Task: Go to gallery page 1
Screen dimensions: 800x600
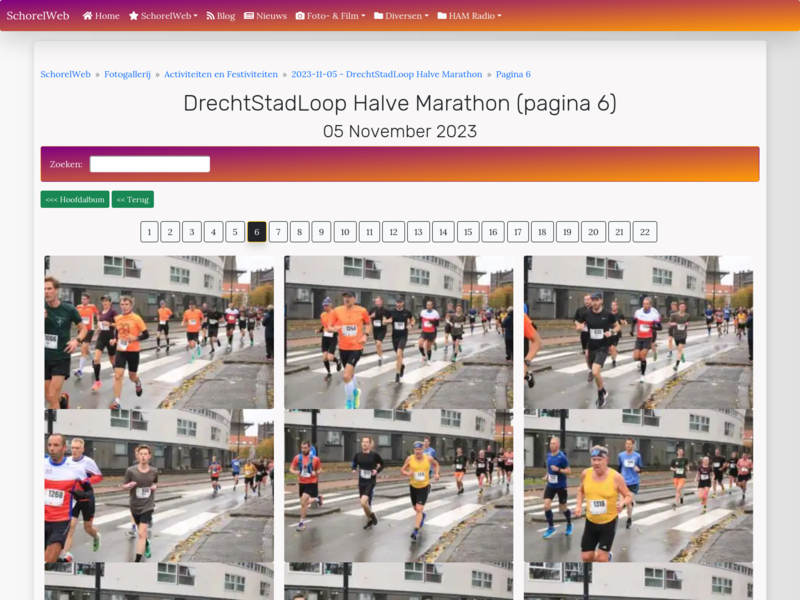Action: pos(149,232)
